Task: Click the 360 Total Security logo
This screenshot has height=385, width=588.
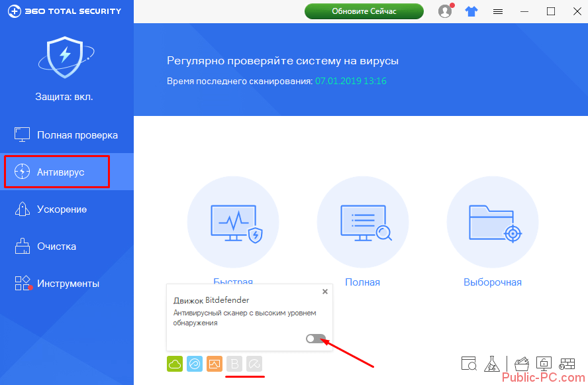Action: [x=64, y=11]
